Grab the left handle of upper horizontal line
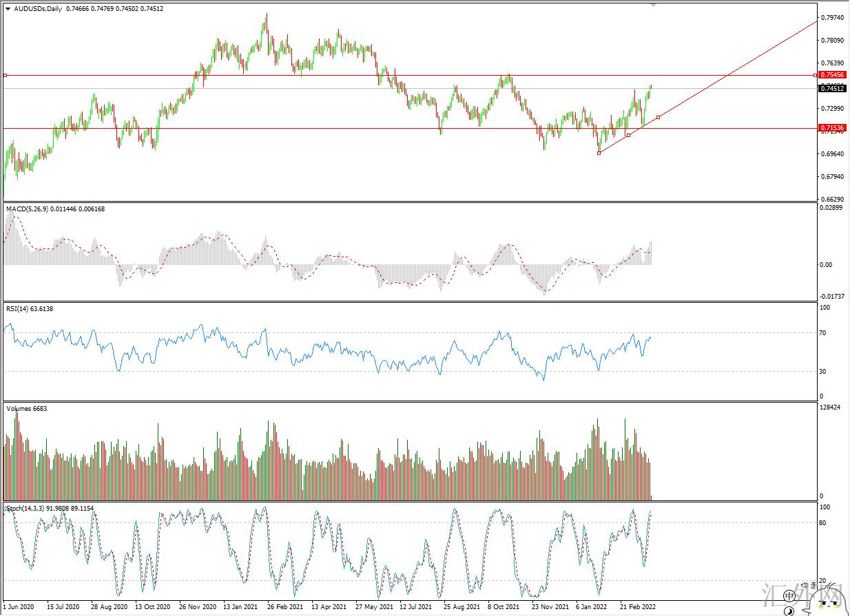Screen dimensions: 850x616 (5, 75)
